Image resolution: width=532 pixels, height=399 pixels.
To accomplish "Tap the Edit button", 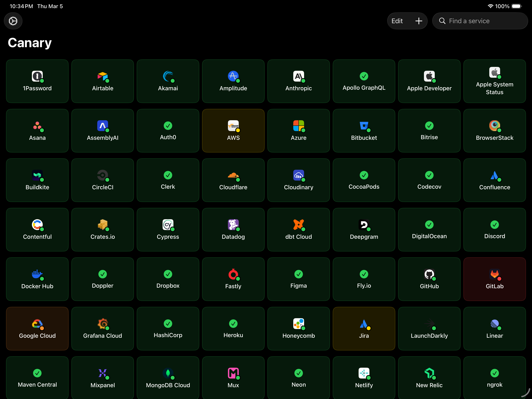I will coord(397,21).
